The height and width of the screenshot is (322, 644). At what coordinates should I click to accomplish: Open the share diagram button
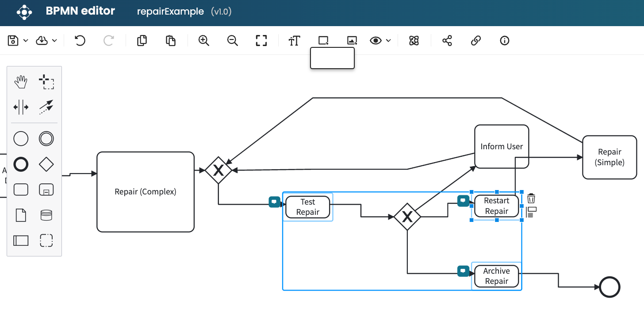point(447,41)
